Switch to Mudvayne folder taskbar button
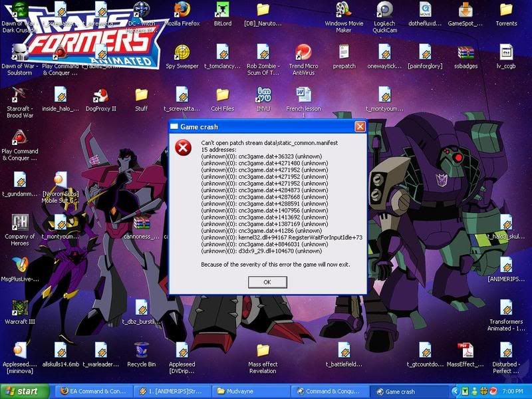The height and width of the screenshot is (399, 532). click(250, 392)
